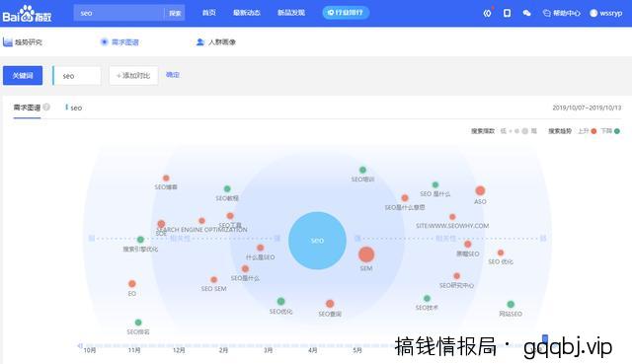Click the 趋势研究 chart icon

[x=8, y=41]
